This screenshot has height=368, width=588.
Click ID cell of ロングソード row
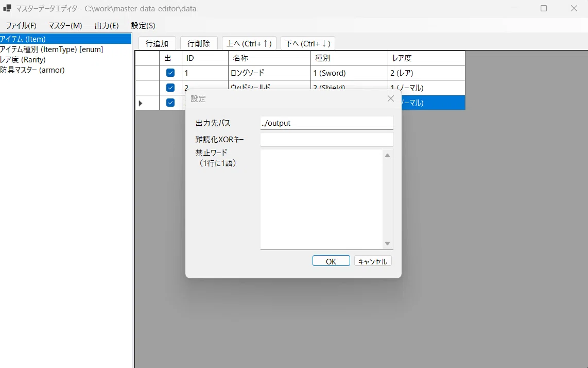[205, 73]
